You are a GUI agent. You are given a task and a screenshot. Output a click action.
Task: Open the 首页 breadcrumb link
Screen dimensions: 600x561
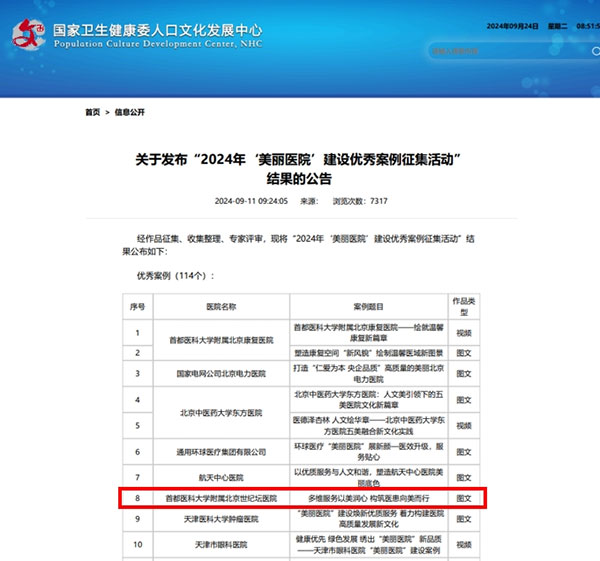coord(92,112)
